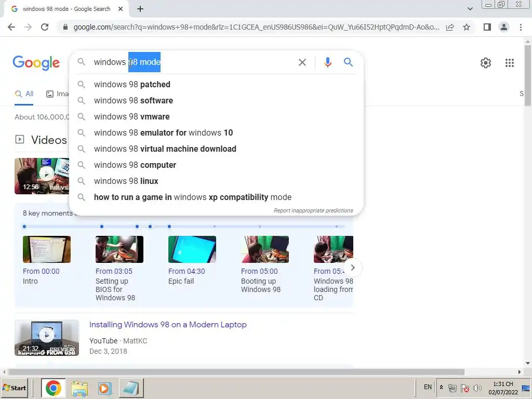This screenshot has height=399, width=532.
Task: Clear the search box text with X
Action: point(302,62)
